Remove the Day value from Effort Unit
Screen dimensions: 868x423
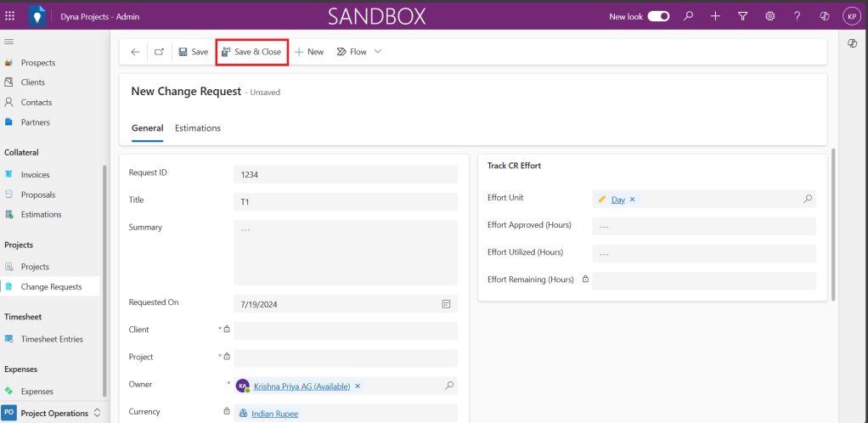[x=633, y=200]
